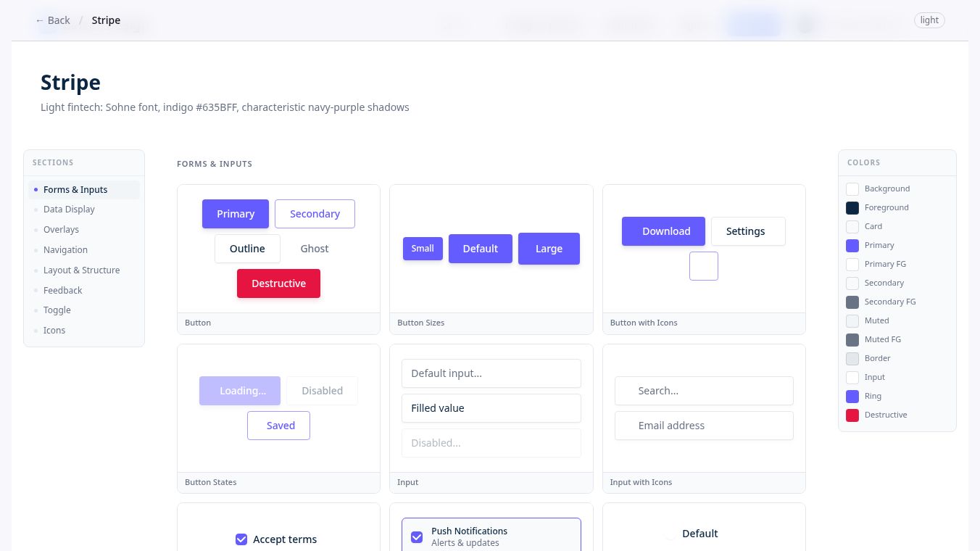Open the Data Display section
This screenshot has width=980, height=551.
point(69,210)
